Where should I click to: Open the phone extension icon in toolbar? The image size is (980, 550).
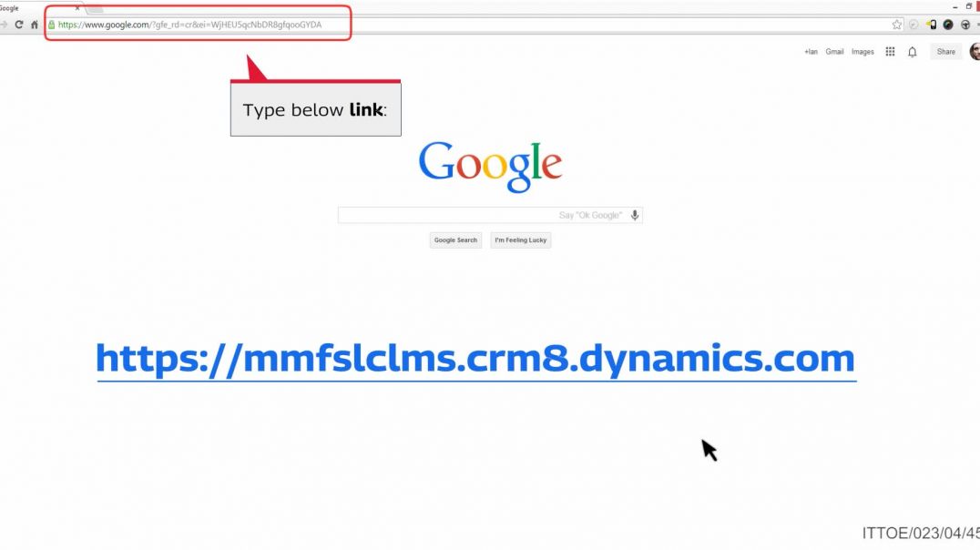(931, 25)
